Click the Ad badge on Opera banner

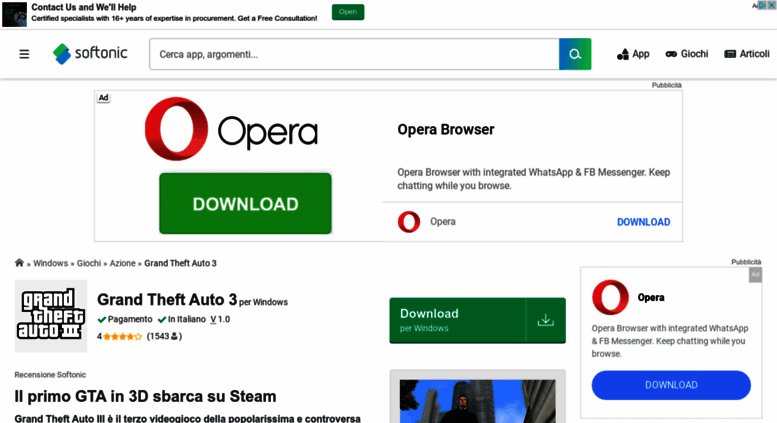[x=103, y=98]
